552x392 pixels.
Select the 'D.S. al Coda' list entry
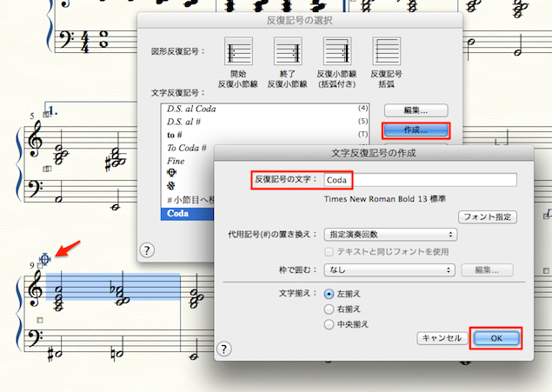point(264,109)
